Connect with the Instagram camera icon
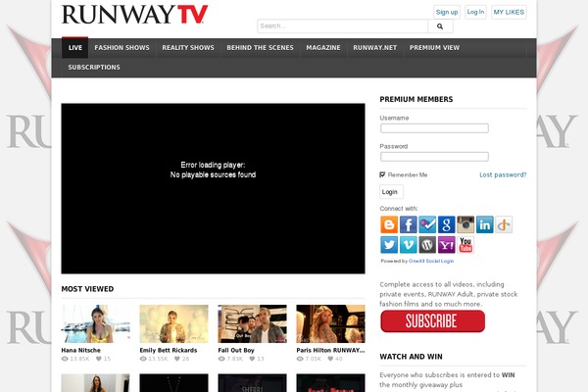The image size is (588, 392). 465,224
